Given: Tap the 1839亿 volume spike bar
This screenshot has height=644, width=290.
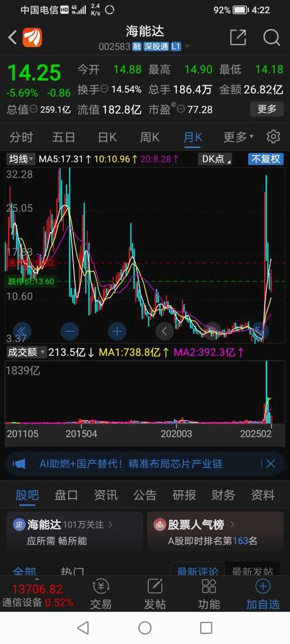Looking at the screenshot, I should point(267,392).
